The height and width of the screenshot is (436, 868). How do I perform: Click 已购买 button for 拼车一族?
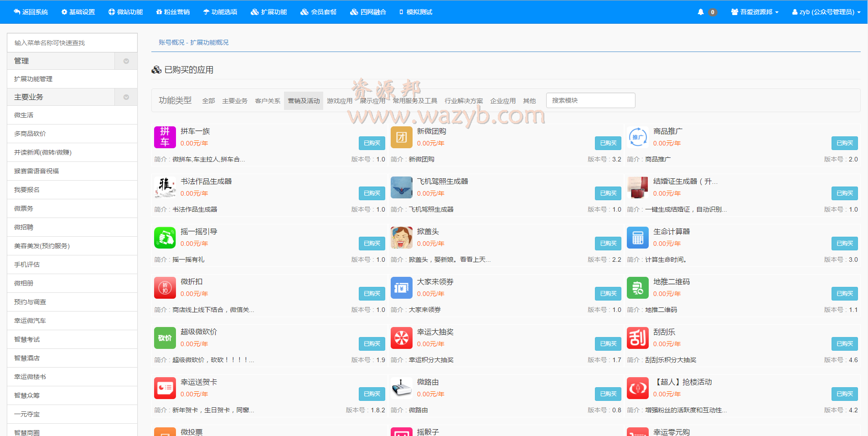372,143
